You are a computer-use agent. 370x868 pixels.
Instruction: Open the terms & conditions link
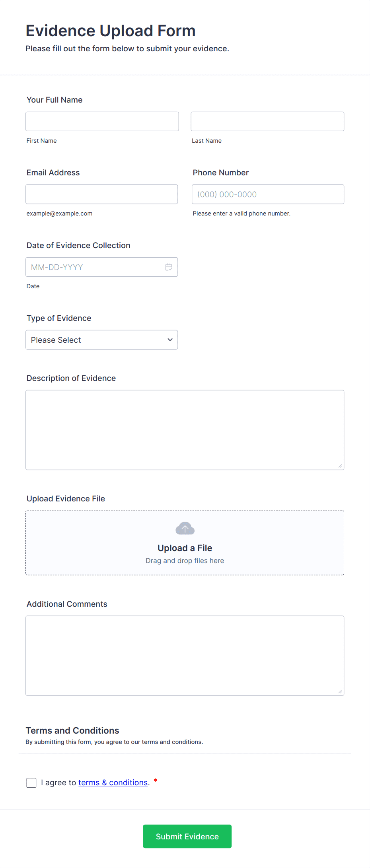click(113, 782)
